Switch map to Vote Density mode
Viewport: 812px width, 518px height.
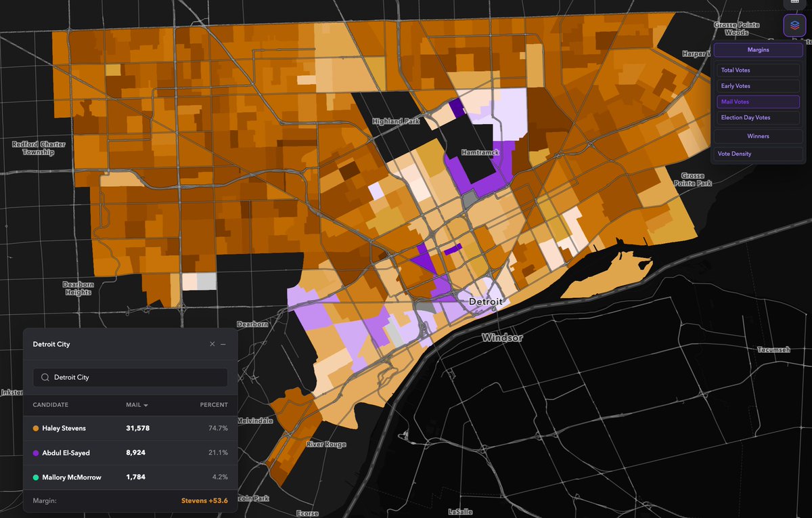coord(758,154)
